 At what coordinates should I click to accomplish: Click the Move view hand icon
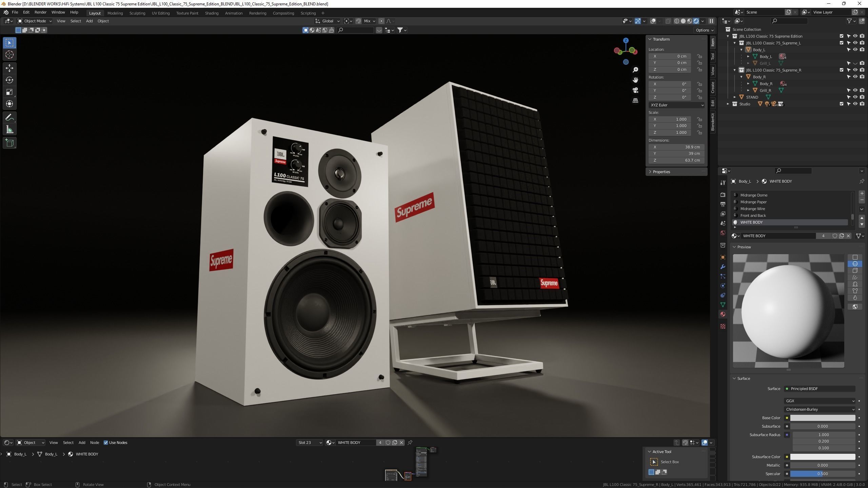point(635,80)
